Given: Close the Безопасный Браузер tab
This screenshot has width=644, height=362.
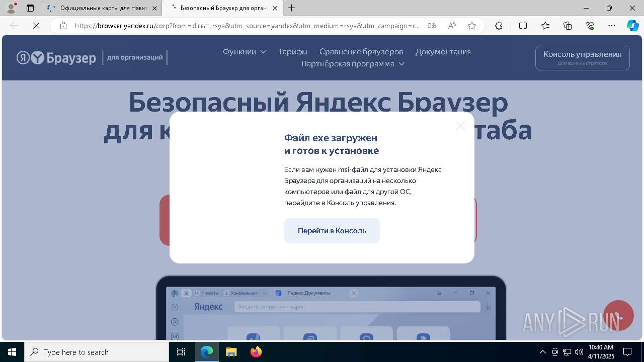Looking at the screenshot, I should tap(275, 8).
